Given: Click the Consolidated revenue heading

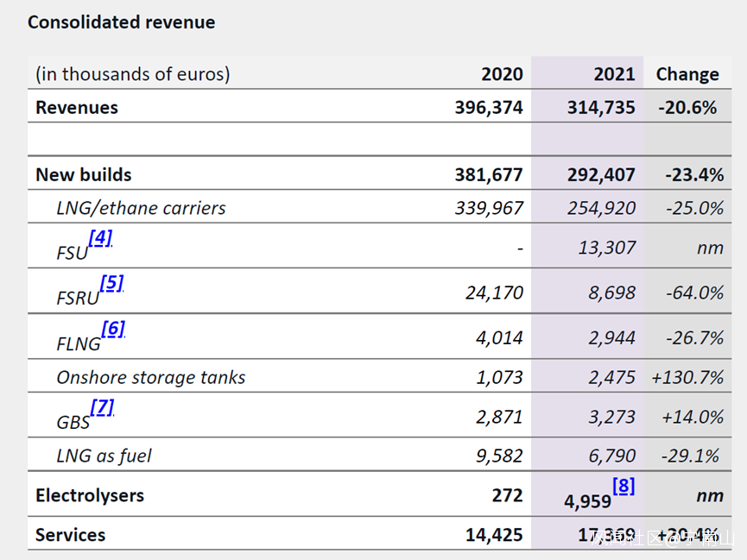Looking at the screenshot, I should tap(122, 22).
